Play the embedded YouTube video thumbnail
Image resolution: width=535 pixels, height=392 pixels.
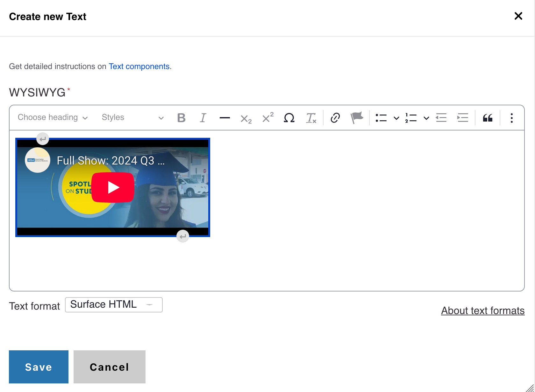click(x=113, y=187)
